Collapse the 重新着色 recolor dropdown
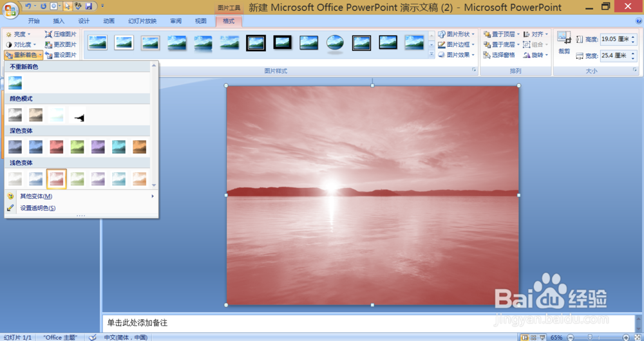 (23, 55)
